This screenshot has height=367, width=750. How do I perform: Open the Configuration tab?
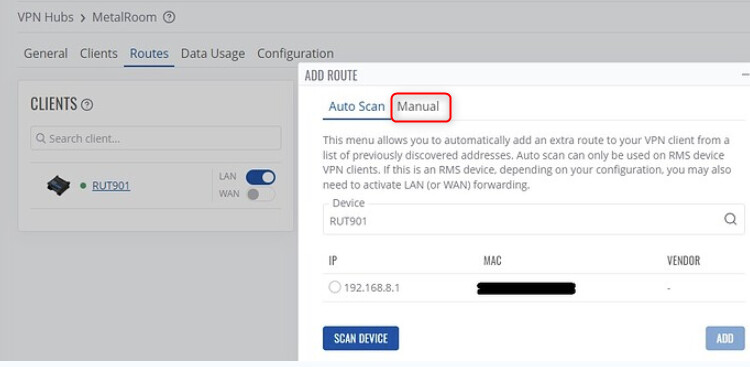[x=296, y=53]
